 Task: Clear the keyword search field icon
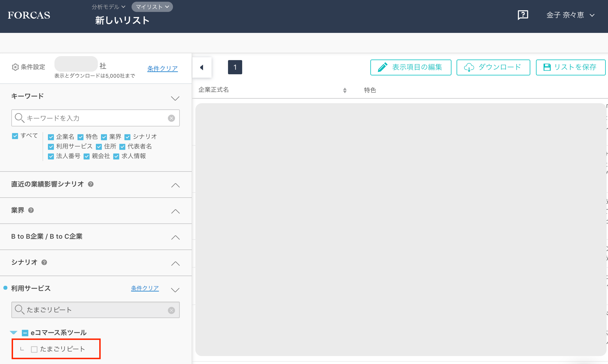[171, 118]
